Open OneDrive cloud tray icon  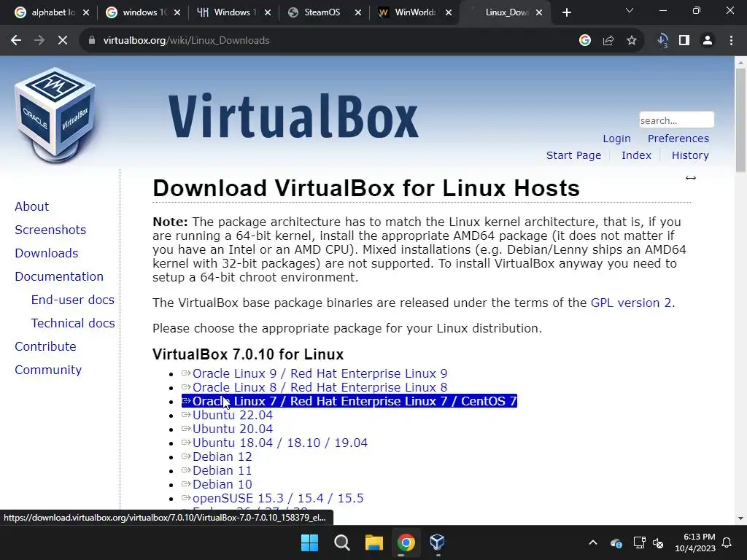616,542
